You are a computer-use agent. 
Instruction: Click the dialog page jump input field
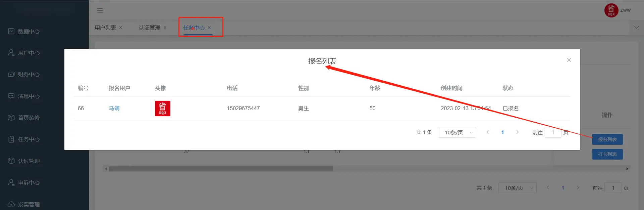point(552,133)
